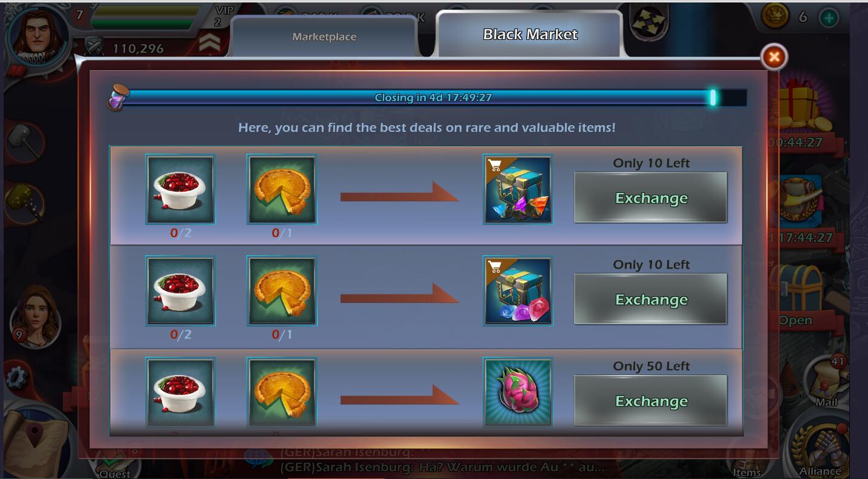Click Exchange for the dragon fruit
Screen dimensions: 868x479
coord(651,400)
